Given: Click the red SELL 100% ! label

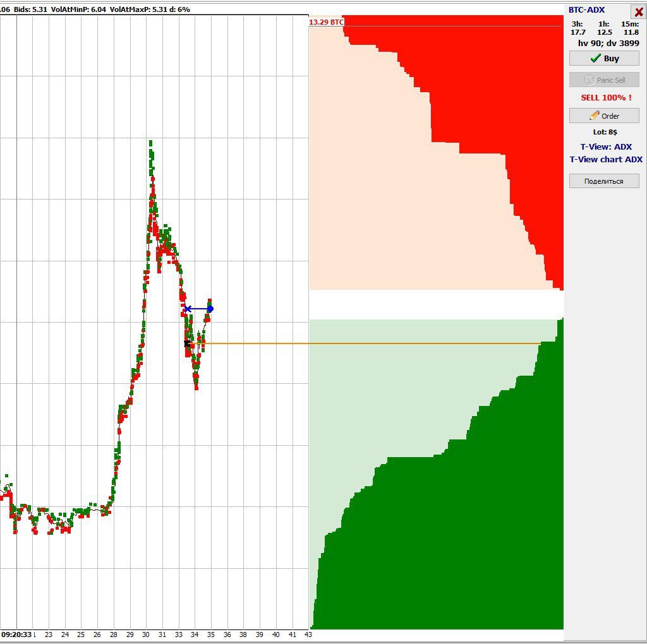Looking at the screenshot, I should tap(605, 98).
